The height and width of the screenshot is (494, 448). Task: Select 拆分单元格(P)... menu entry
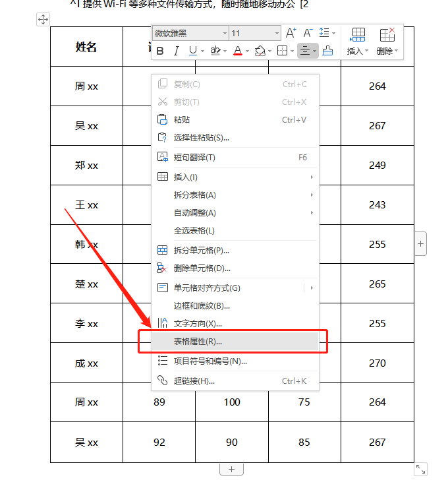[235, 251]
